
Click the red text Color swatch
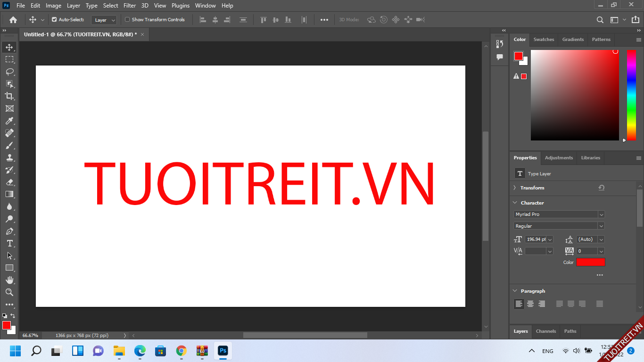[590, 262]
